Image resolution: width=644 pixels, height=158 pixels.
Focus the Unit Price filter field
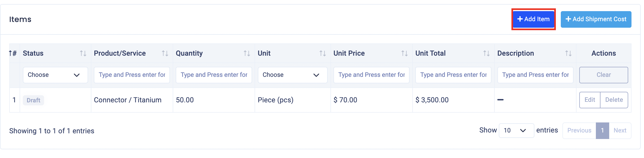coord(371,75)
